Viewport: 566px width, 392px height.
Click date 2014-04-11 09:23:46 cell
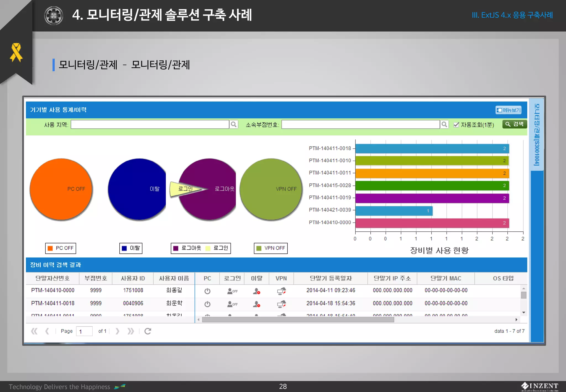331,290
